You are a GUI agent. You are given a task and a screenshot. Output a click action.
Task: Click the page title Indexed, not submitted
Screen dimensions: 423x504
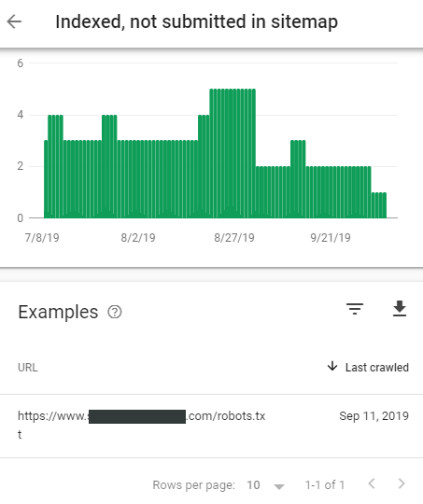pyautogui.click(x=196, y=21)
